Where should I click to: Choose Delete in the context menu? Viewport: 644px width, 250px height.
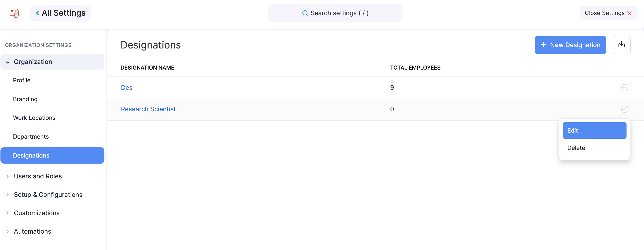click(576, 148)
